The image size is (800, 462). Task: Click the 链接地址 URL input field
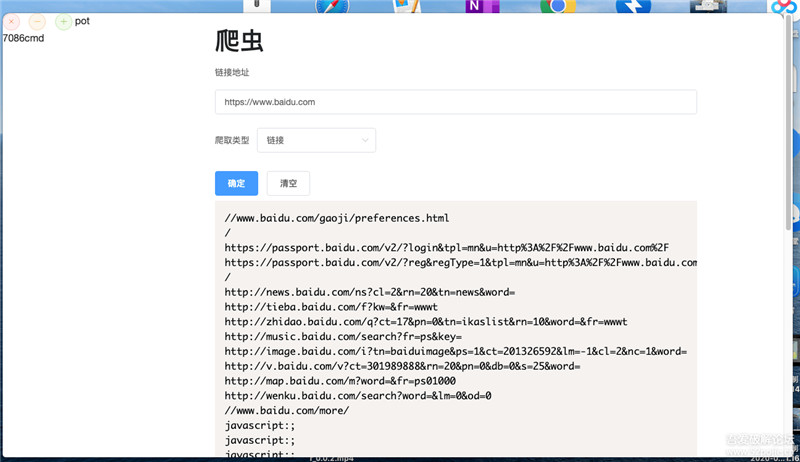tap(456, 102)
